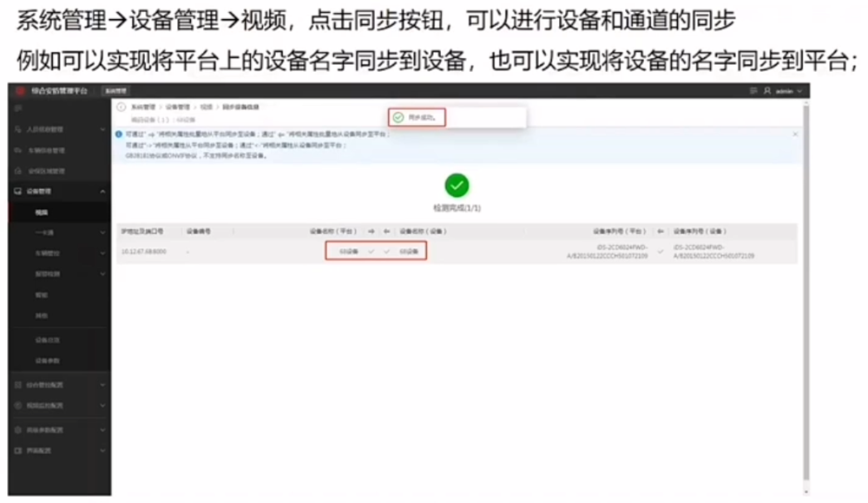Screen dimensions: 868x503
Task: Go to 设备管理 in the breadcrumb
Action: (x=177, y=107)
